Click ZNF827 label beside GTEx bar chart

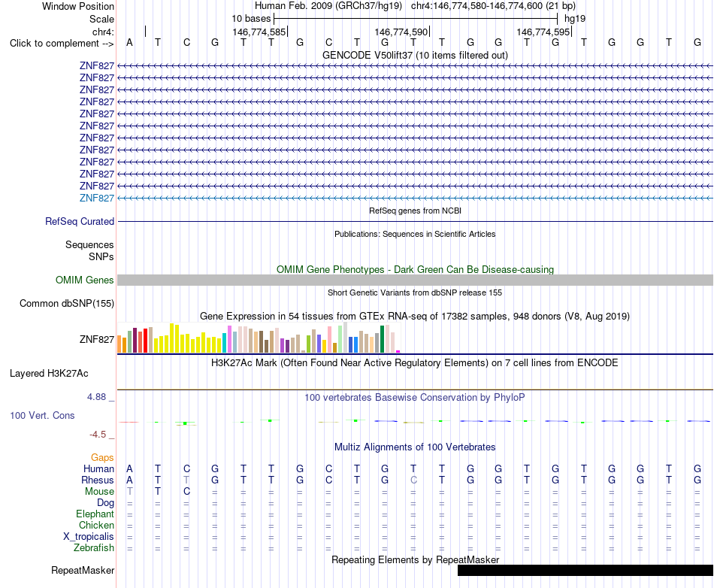96,339
